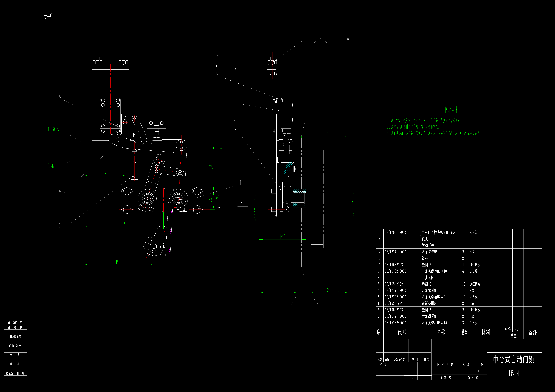Click the dimension value 155
The width and height of the screenshot is (555, 392).
click(118, 262)
